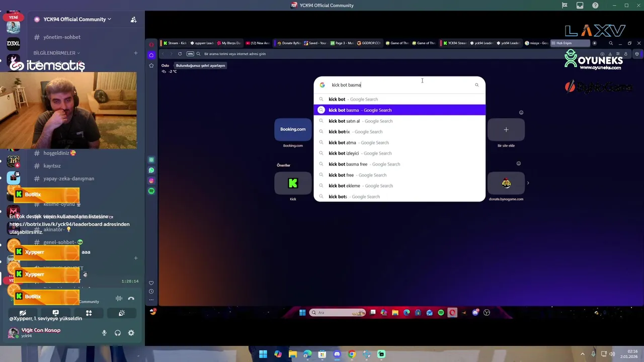Expand the YCK94 Official Community server menu
This screenshot has width=644, height=362.
coord(72,19)
